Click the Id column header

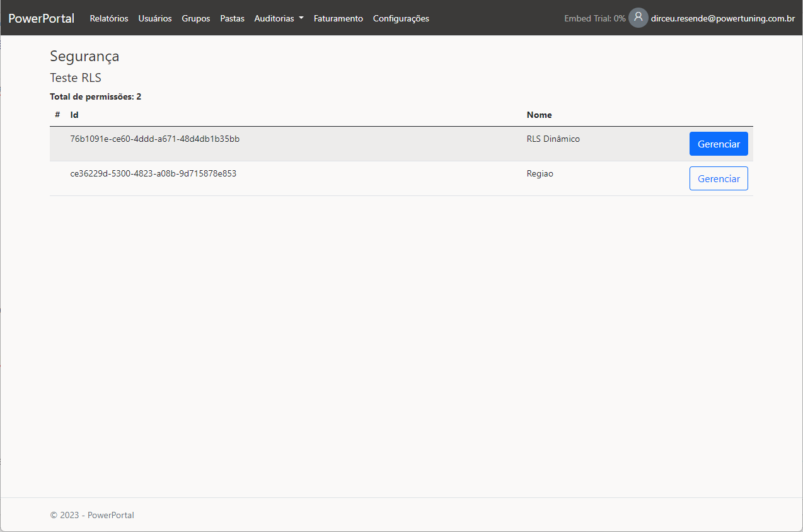click(x=74, y=115)
